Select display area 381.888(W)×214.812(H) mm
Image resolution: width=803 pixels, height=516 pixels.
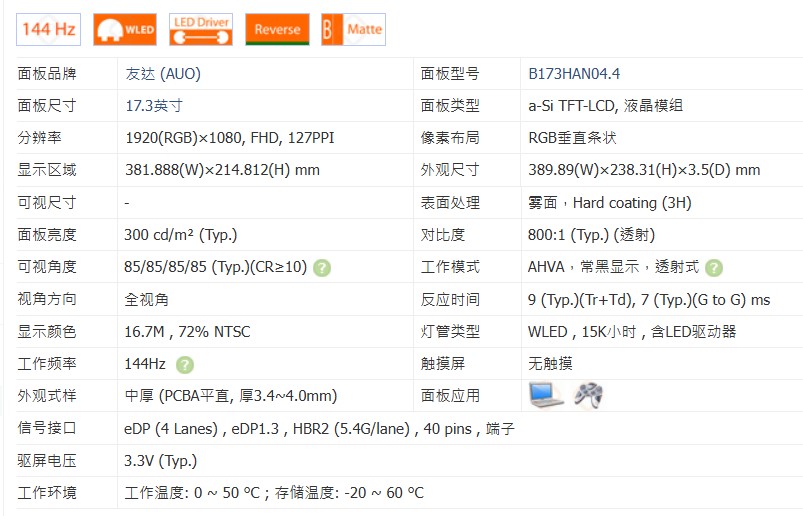click(x=222, y=170)
